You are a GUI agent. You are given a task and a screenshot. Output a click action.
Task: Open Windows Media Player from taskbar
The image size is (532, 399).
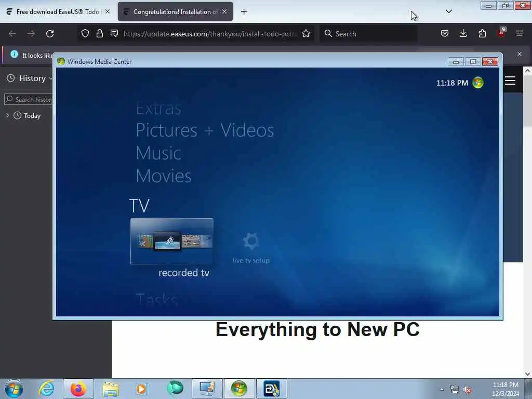pos(142,389)
